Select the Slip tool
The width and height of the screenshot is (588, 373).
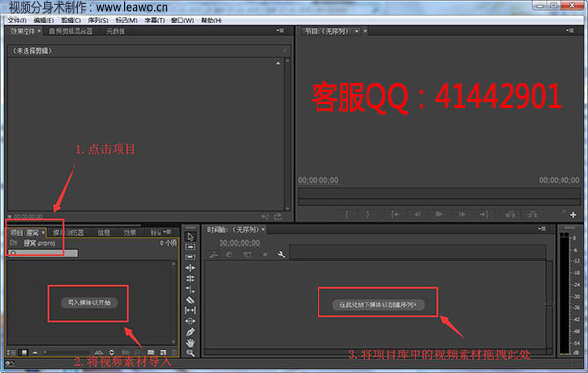(190, 310)
